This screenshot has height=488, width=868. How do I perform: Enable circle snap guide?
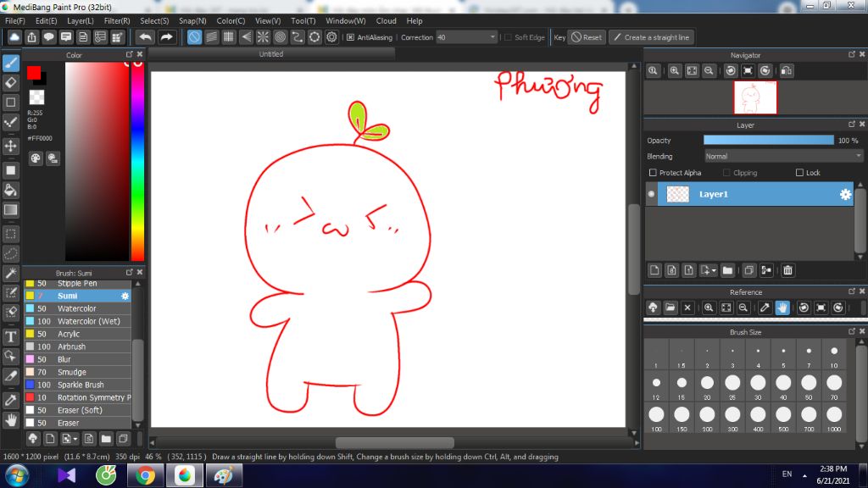point(280,37)
